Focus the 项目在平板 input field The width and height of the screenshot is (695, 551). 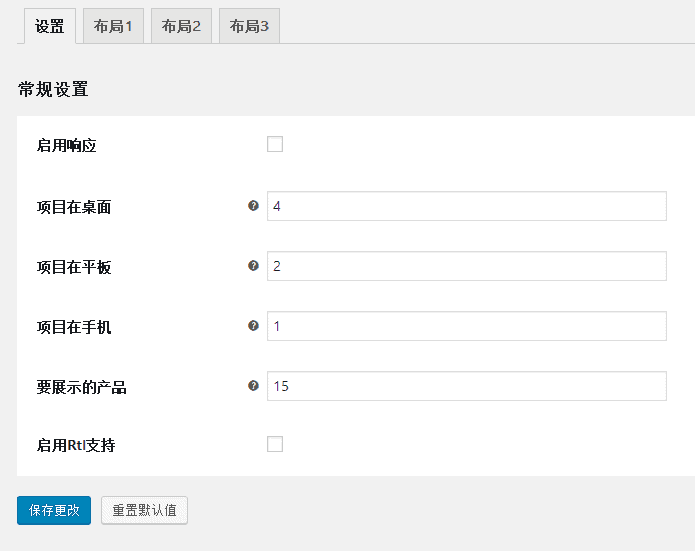467,266
